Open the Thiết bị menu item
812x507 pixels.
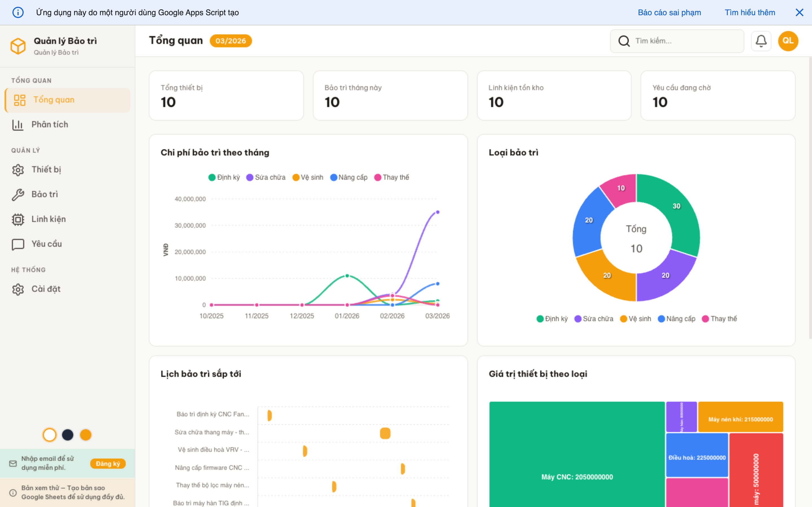tap(46, 170)
